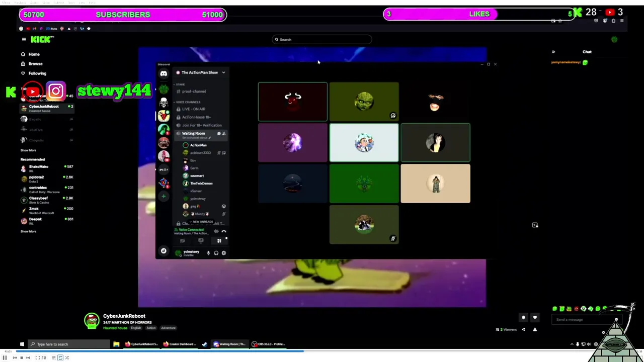Focus Windows taskbar search box
Screen dimensions: 644x362
[69, 344]
